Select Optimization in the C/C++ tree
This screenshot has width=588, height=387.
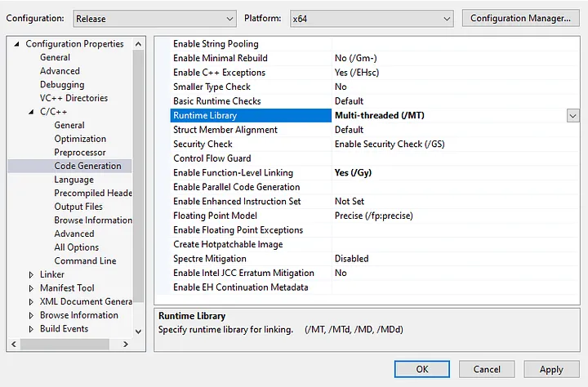(x=80, y=139)
